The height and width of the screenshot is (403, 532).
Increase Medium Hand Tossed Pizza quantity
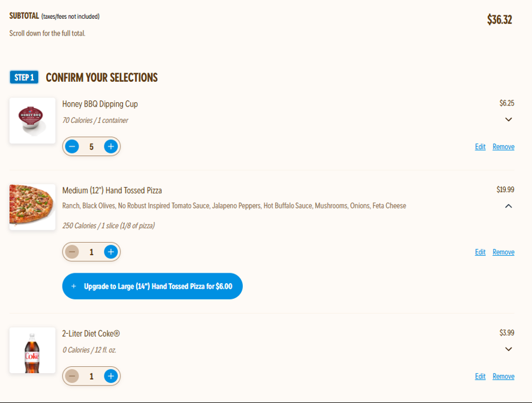(111, 252)
